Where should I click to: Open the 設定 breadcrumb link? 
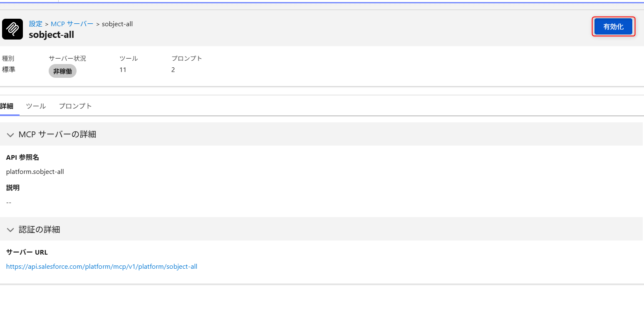35,24
